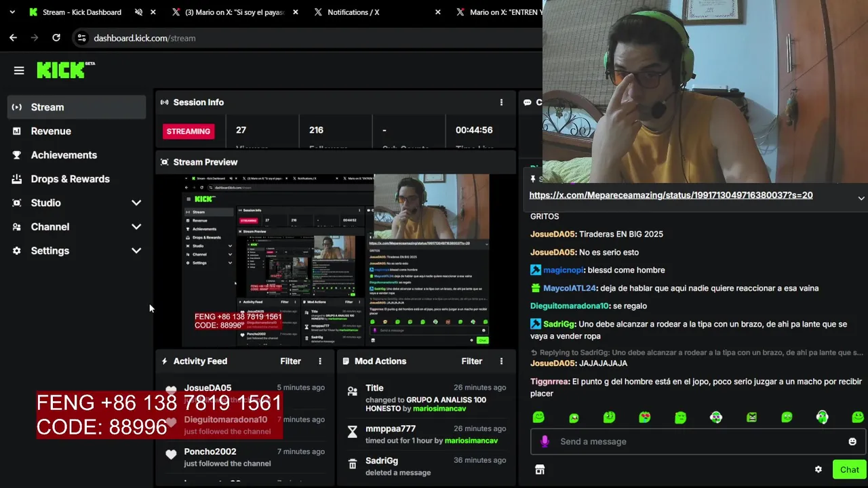Click JosueDA05 in the Activity Feed
Screen dimensions: 868x488
[208, 388]
